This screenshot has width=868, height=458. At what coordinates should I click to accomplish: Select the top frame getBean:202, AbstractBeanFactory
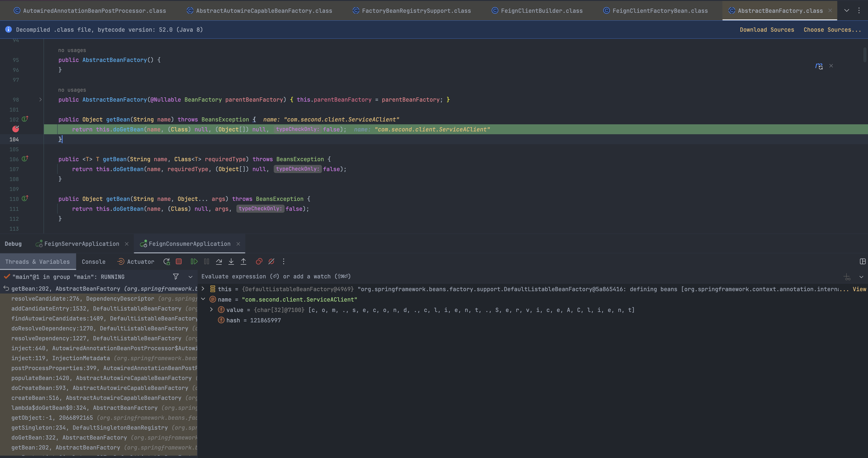click(99, 289)
